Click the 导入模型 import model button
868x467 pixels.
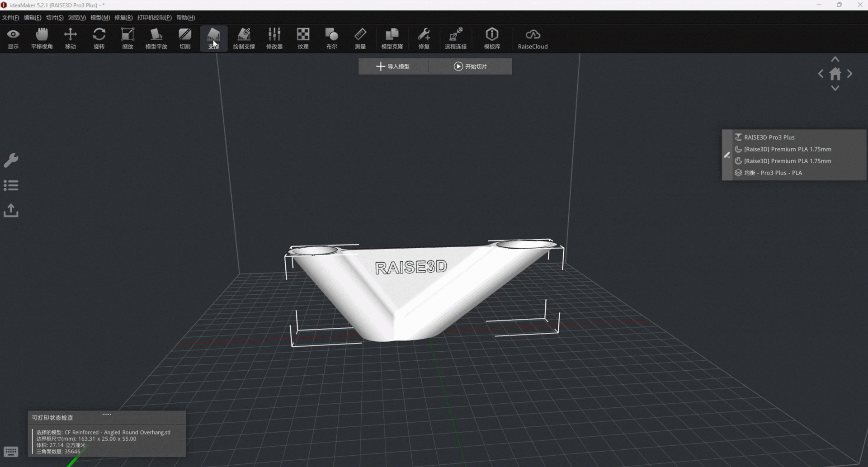393,66
